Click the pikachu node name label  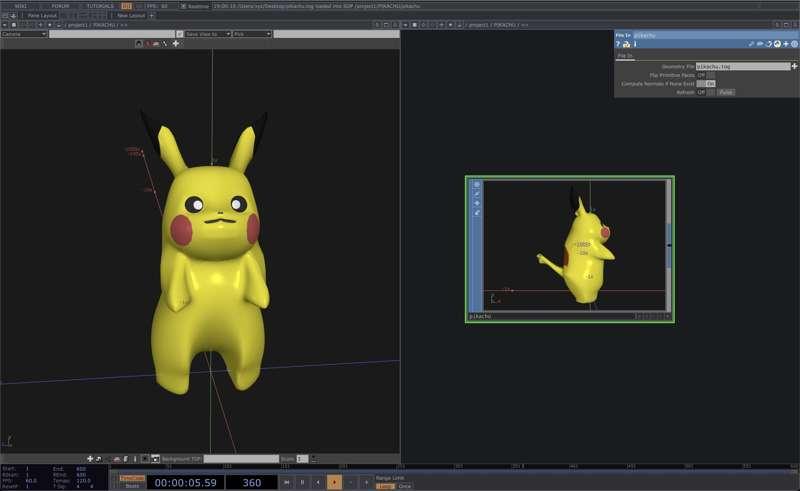tap(480, 316)
